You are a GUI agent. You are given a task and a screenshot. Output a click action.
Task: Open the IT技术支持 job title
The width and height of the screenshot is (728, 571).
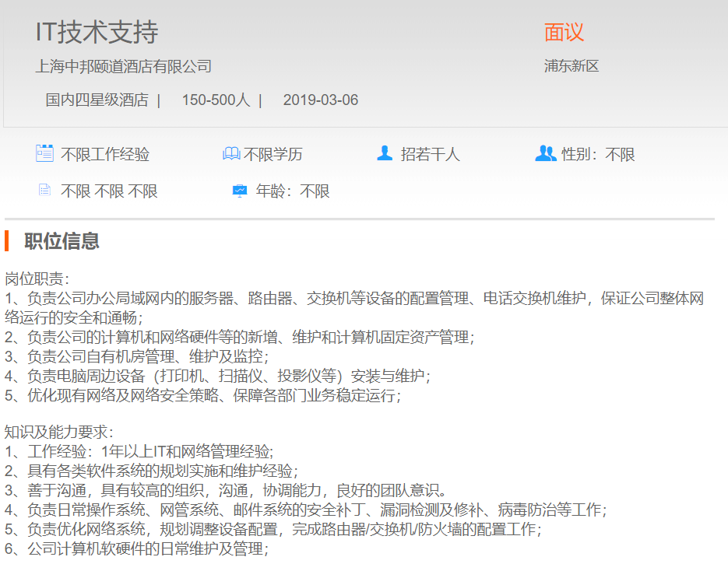(x=97, y=32)
